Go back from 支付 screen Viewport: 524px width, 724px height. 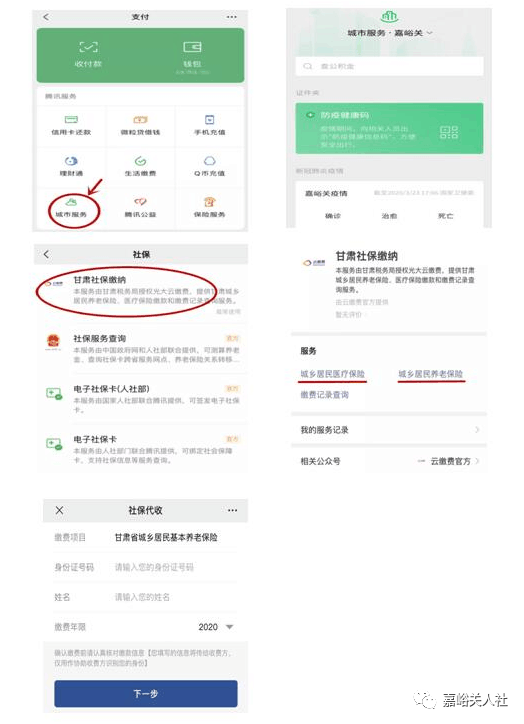pos(46,17)
